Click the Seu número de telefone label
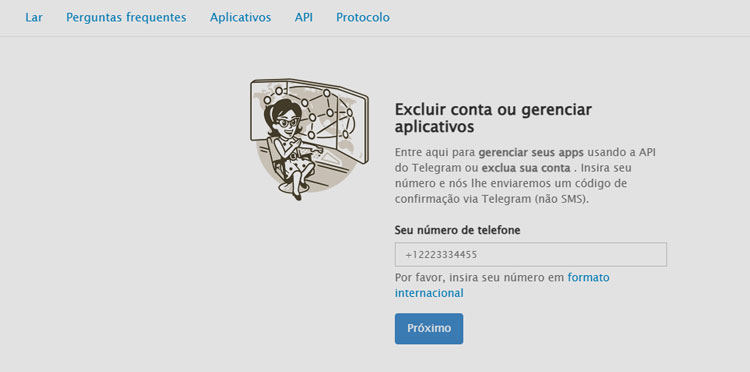Viewport: 750px width, 372px height. (x=457, y=230)
